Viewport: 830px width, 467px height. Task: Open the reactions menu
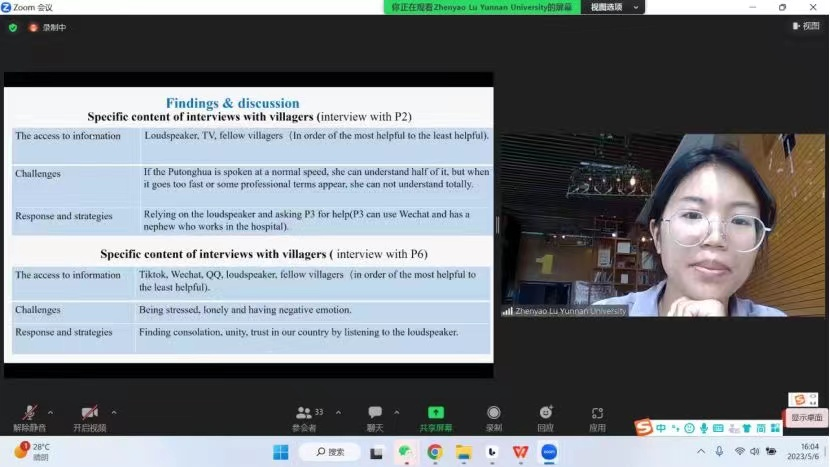(x=545, y=416)
